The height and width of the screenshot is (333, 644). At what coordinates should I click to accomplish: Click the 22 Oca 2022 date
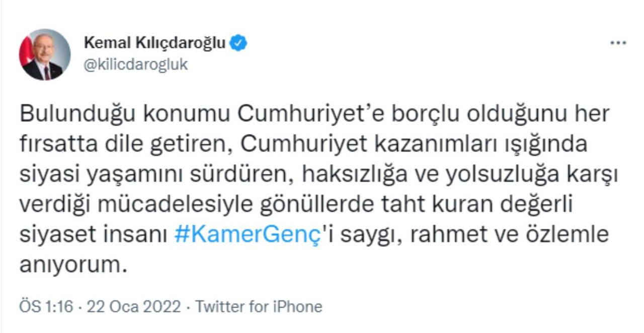[133, 306]
